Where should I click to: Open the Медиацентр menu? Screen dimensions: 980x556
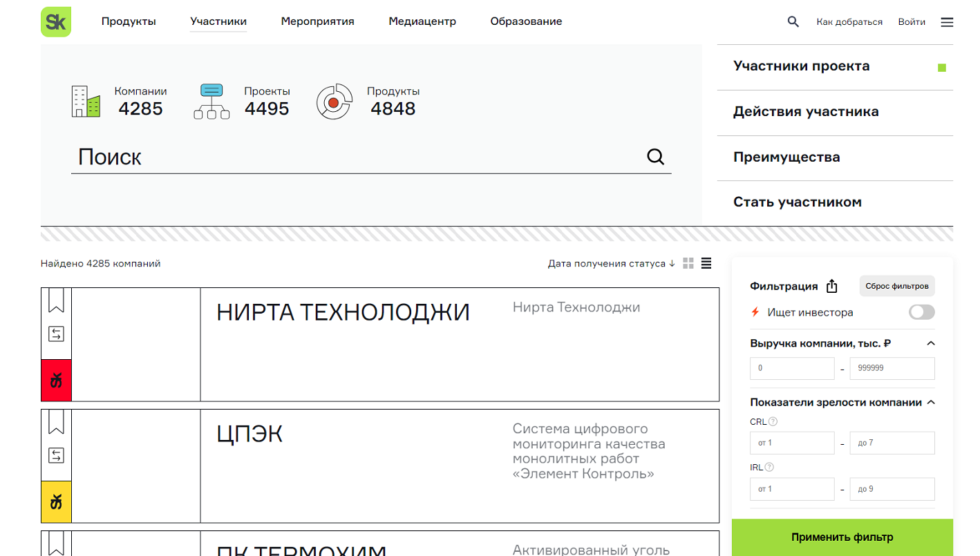[x=422, y=21]
